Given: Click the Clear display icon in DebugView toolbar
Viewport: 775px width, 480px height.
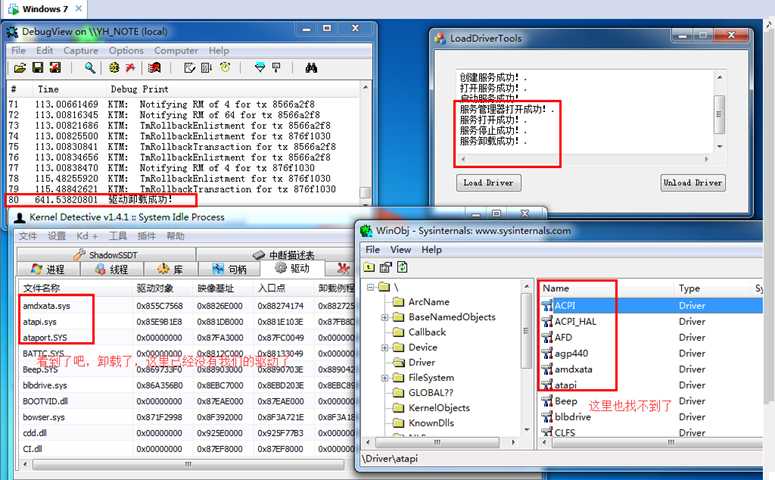Looking at the screenshot, I should click(x=55, y=68).
